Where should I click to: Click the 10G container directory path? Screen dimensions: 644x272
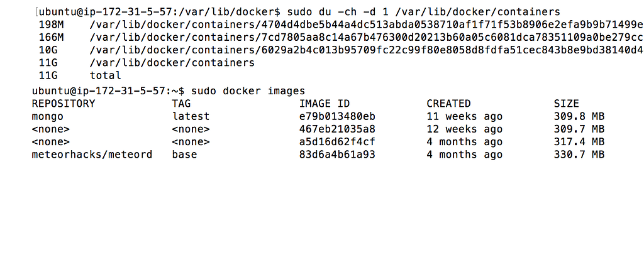point(366,50)
